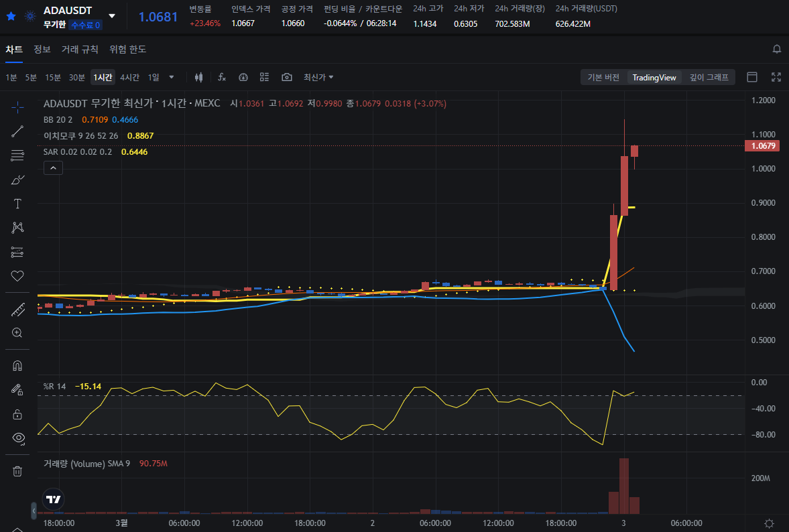Open 최신가 price type dropdown

pyautogui.click(x=318, y=78)
